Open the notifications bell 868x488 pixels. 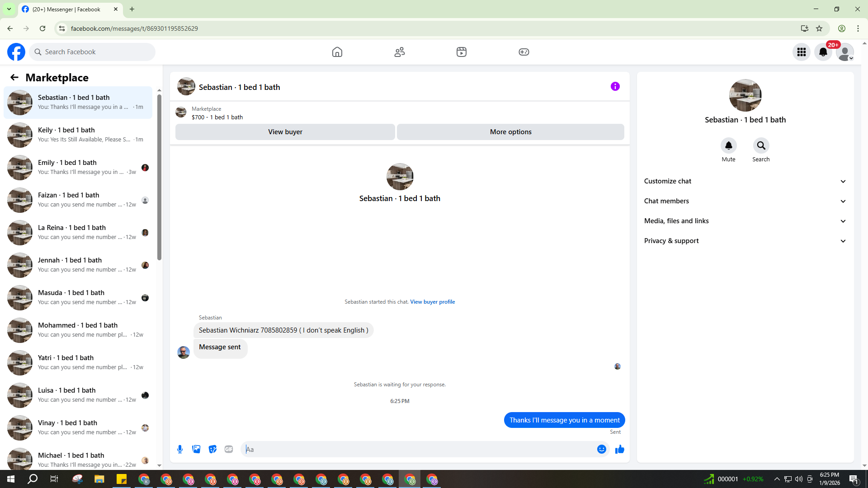[x=823, y=52]
